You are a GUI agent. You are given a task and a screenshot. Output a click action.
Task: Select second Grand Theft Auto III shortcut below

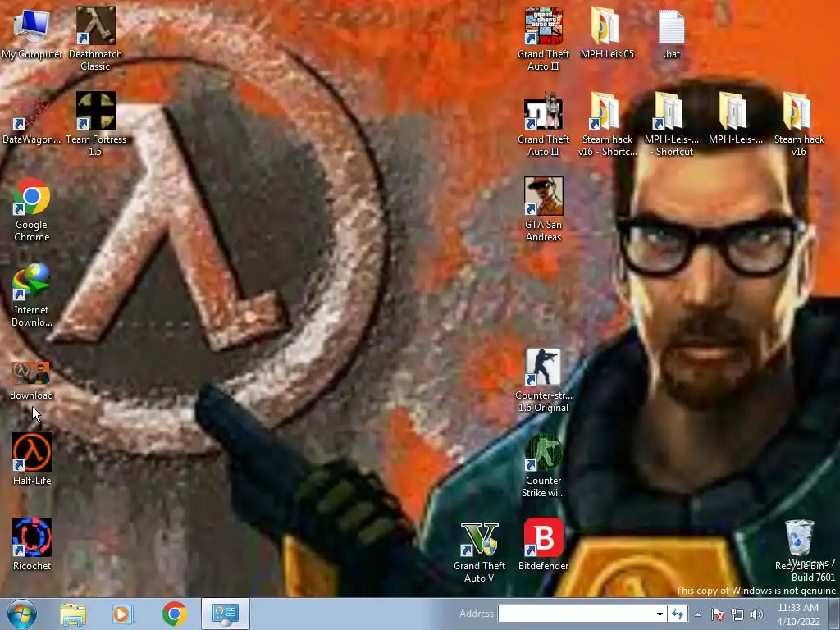[x=543, y=124]
